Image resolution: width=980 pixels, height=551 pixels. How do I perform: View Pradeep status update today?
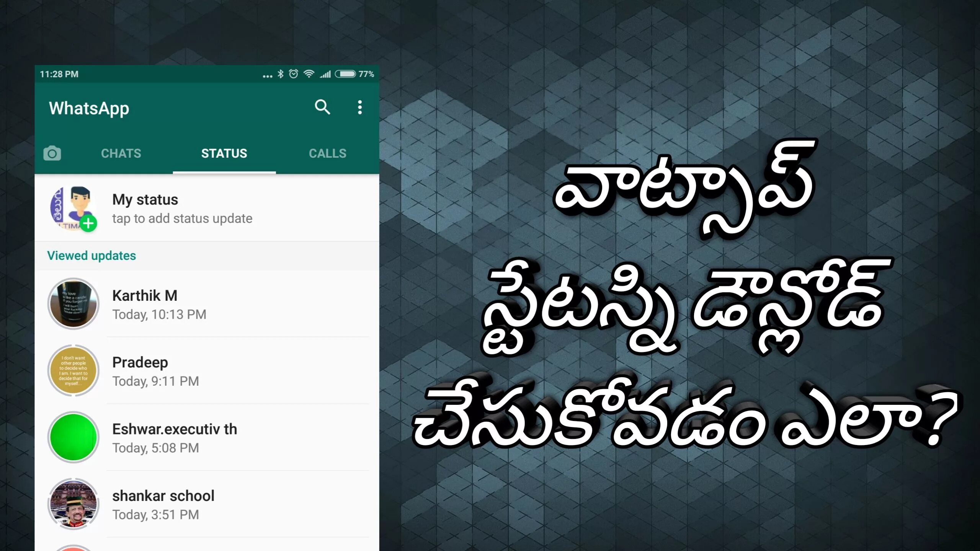pyautogui.click(x=206, y=371)
